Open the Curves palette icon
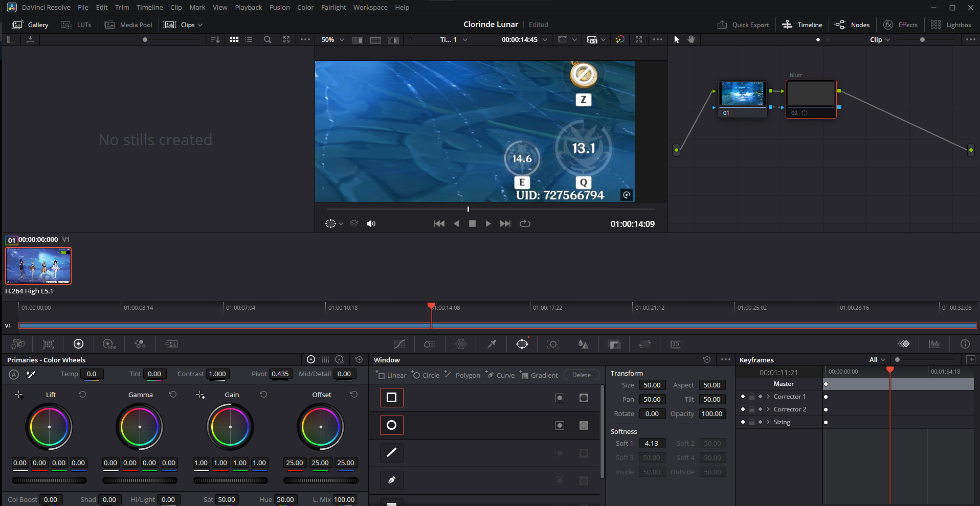 (399, 344)
